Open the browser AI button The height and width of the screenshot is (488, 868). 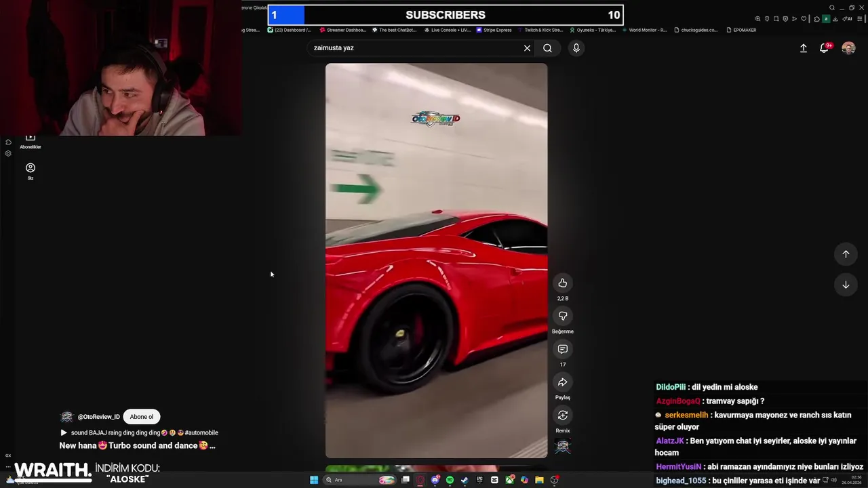coord(847,18)
